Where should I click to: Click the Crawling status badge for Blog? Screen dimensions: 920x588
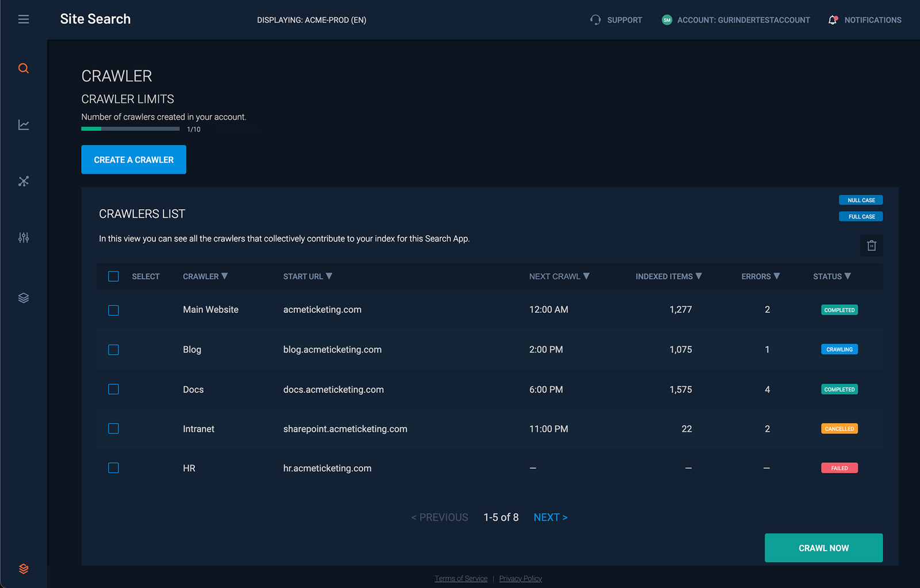tap(839, 349)
